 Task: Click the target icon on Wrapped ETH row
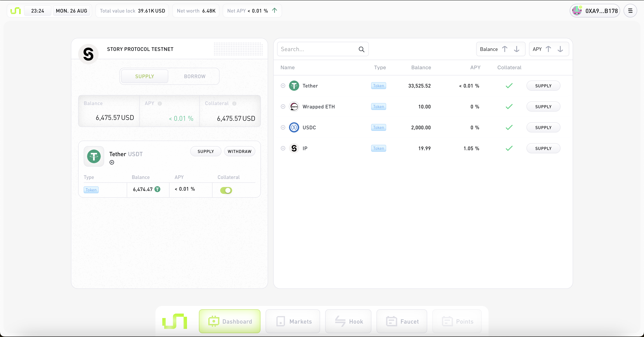[283, 107]
